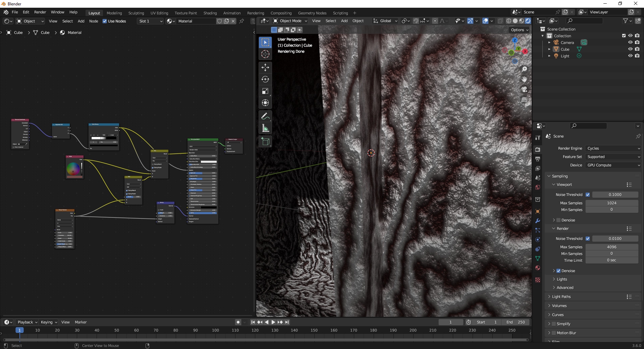Hide the Cube object in outliner

[x=630, y=49]
